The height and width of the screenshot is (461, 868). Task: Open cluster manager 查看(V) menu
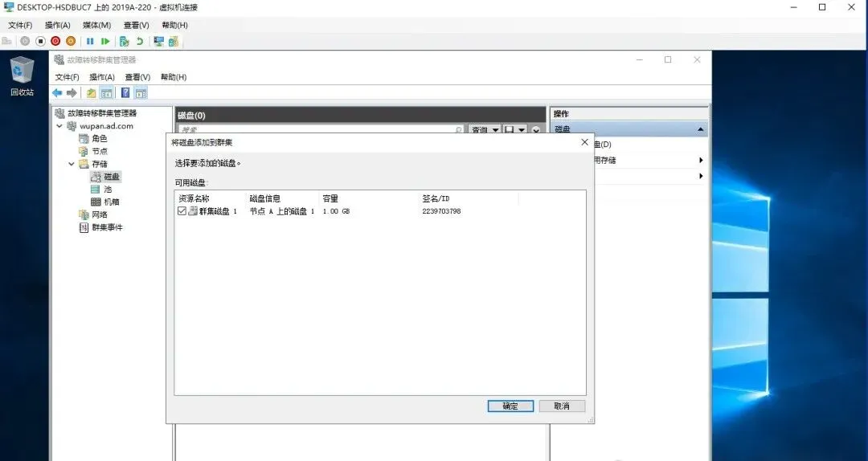137,77
